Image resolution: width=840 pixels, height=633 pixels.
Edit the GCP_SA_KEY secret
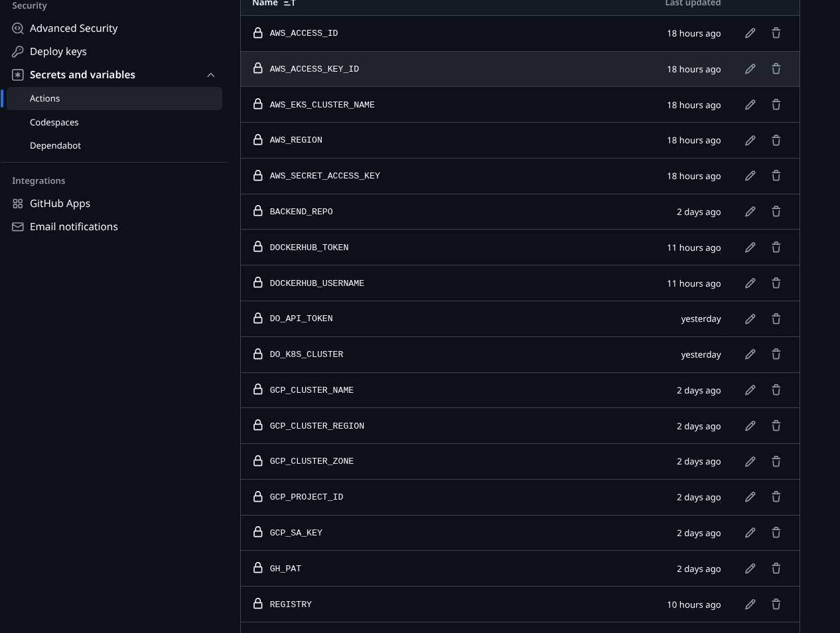click(x=750, y=532)
